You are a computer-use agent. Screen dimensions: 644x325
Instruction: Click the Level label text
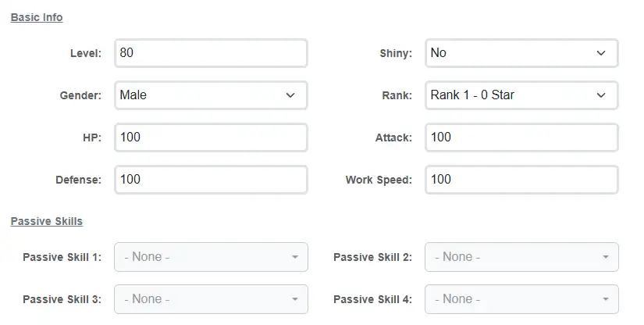85,53
